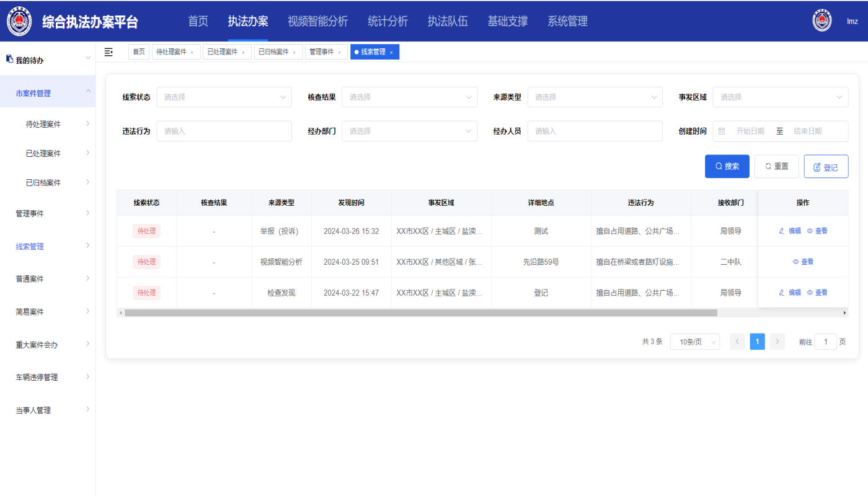This screenshot has height=496, width=868.
Task: Click the blue 搜索 button
Action: 727,166
